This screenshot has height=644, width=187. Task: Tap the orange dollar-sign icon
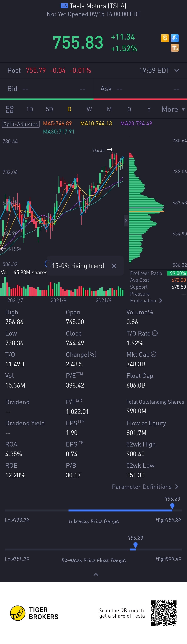pos(165,38)
